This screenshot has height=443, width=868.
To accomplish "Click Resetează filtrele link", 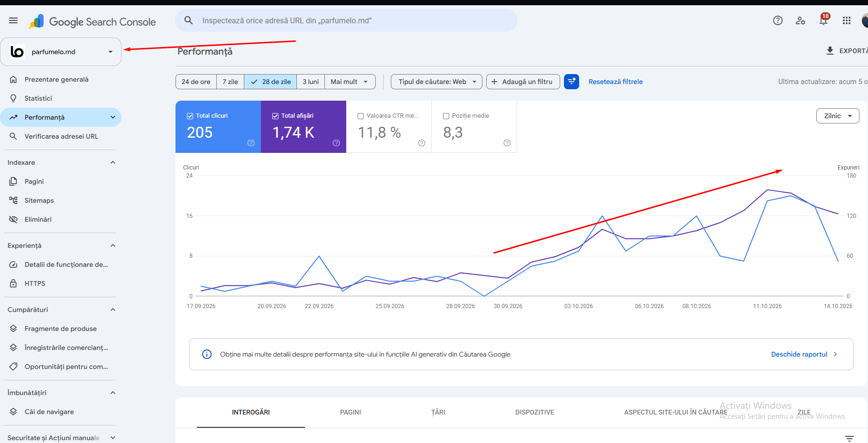I will pyautogui.click(x=616, y=82).
